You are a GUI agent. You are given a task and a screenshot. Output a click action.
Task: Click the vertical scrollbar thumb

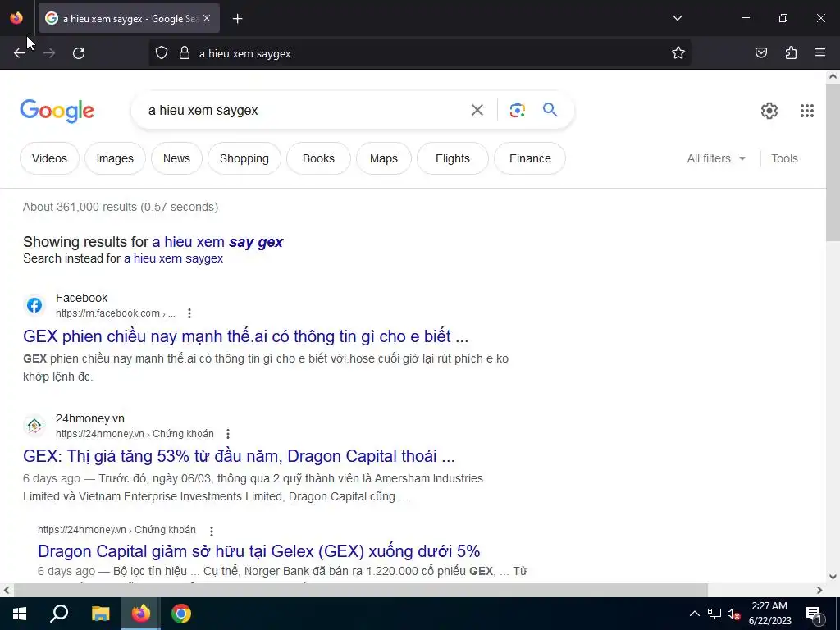click(x=833, y=162)
